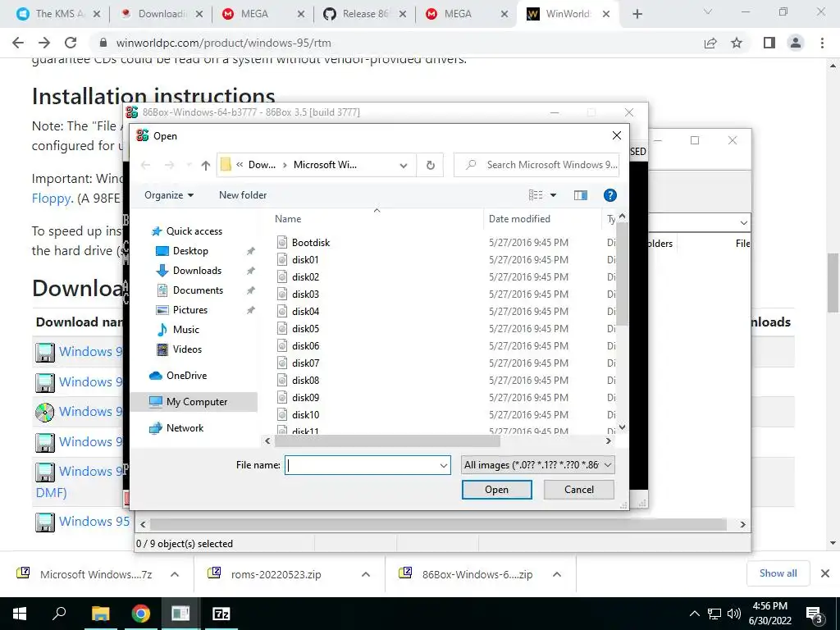Sort files by Name column header
Viewport: 840px width, 630px height.
(x=288, y=218)
